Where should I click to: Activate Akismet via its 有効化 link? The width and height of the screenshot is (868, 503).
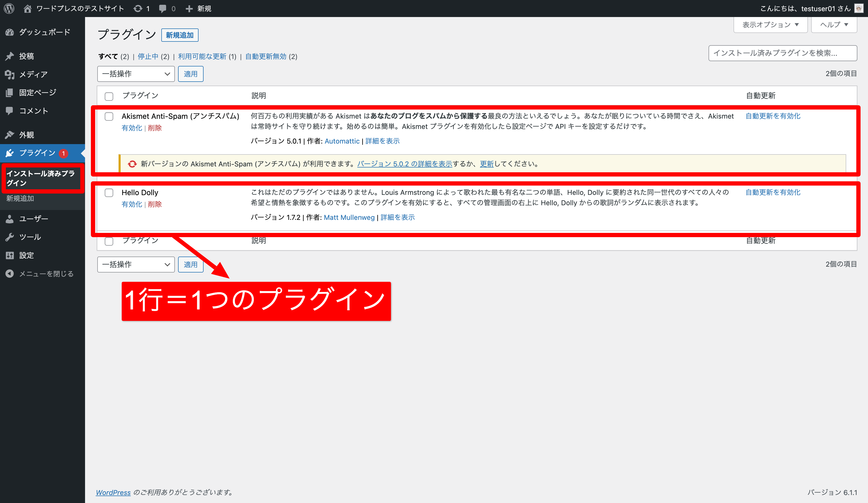pos(132,128)
